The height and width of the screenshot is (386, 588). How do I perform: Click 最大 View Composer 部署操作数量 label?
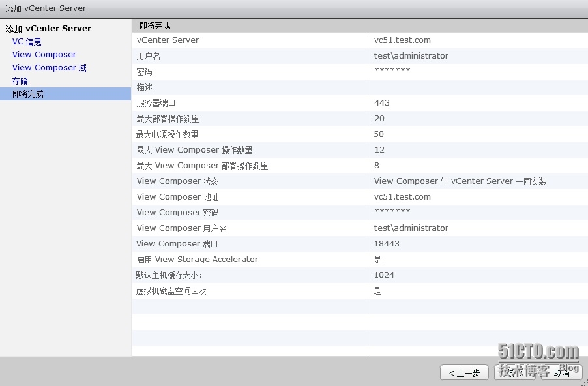[203, 166]
